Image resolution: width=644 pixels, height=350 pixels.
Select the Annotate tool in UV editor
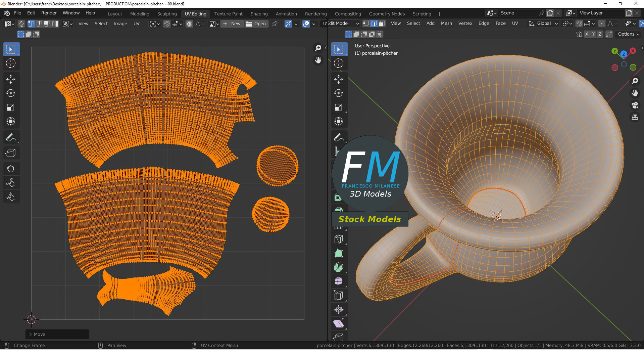11,138
